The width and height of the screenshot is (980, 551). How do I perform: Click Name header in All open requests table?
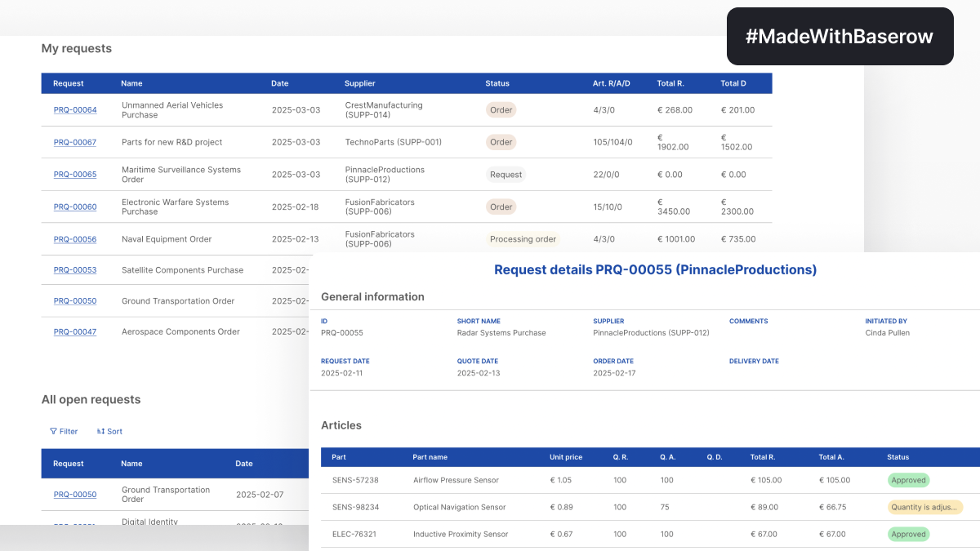pos(131,464)
